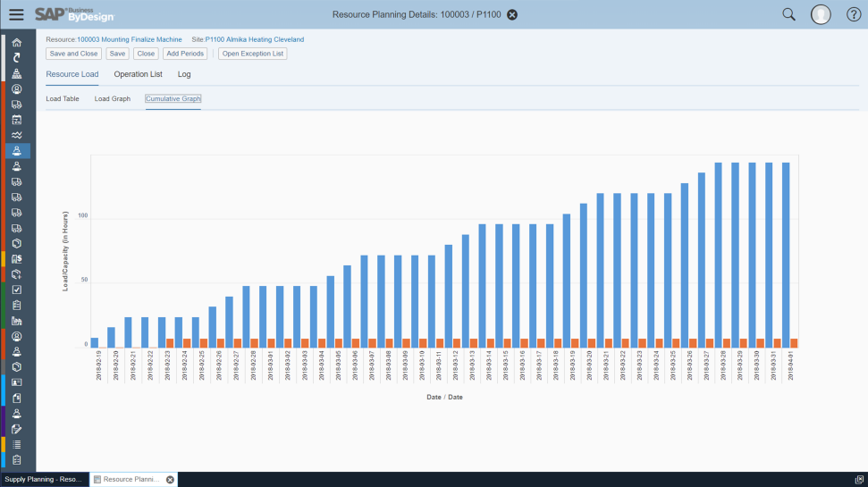Open site link P1100 Almika Heating Cleveland
The height and width of the screenshot is (487, 868).
click(x=255, y=39)
